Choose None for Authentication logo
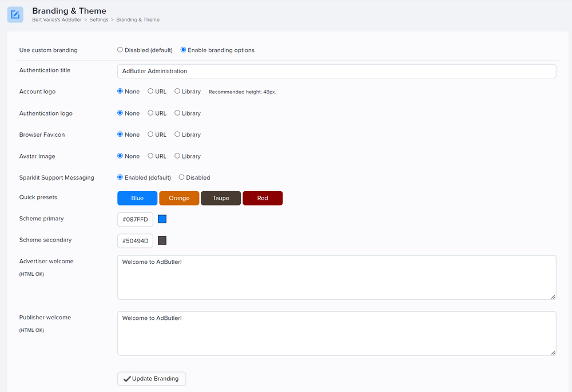Viewport: 572px width, 392px height. click(x=120, y=113)
